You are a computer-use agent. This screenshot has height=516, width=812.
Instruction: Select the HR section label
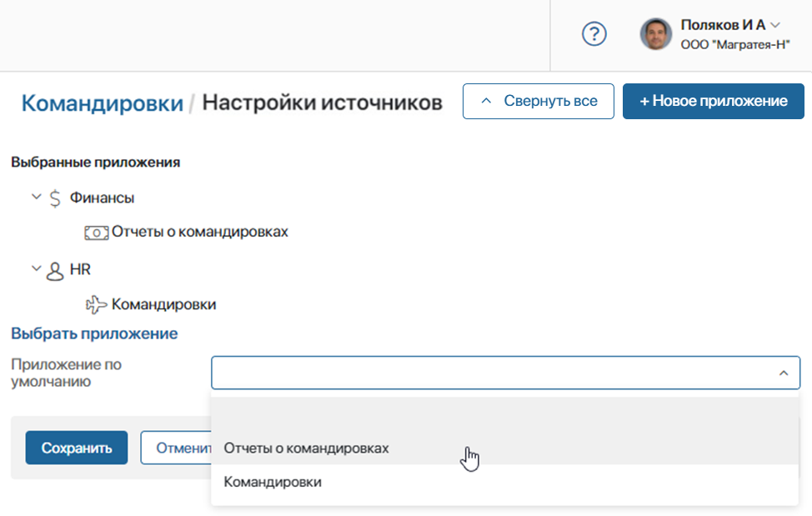point(80,269)
